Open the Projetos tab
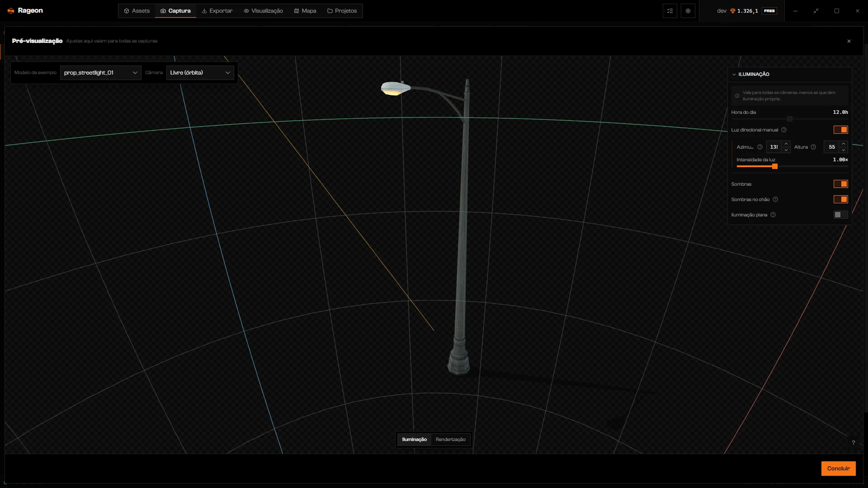This screenshot has width=868, height=488. point(342,11)
